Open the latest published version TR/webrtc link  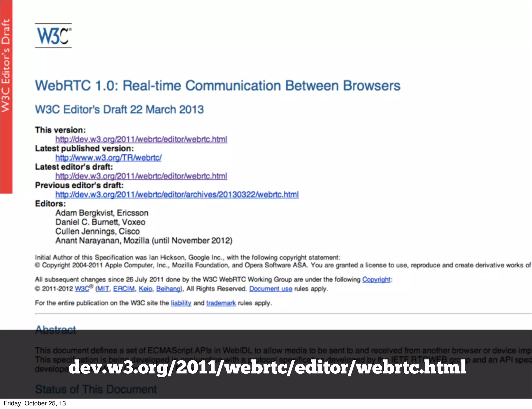point(108,158)
